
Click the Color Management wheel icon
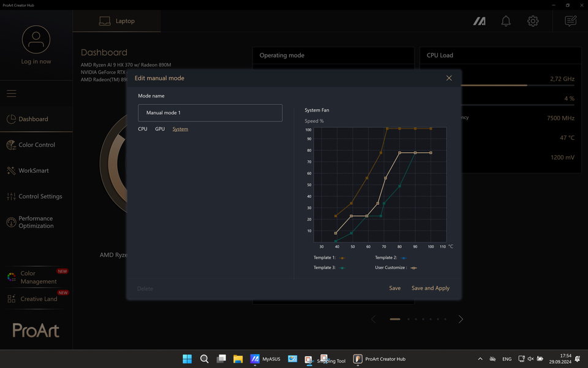pos(11,277)
